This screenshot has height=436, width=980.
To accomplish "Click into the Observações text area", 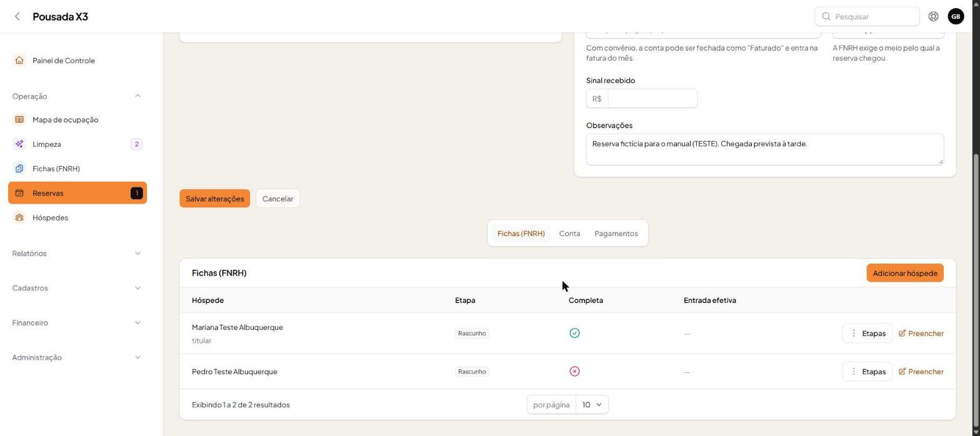I will pyautogui.click(x=764, y=149).
